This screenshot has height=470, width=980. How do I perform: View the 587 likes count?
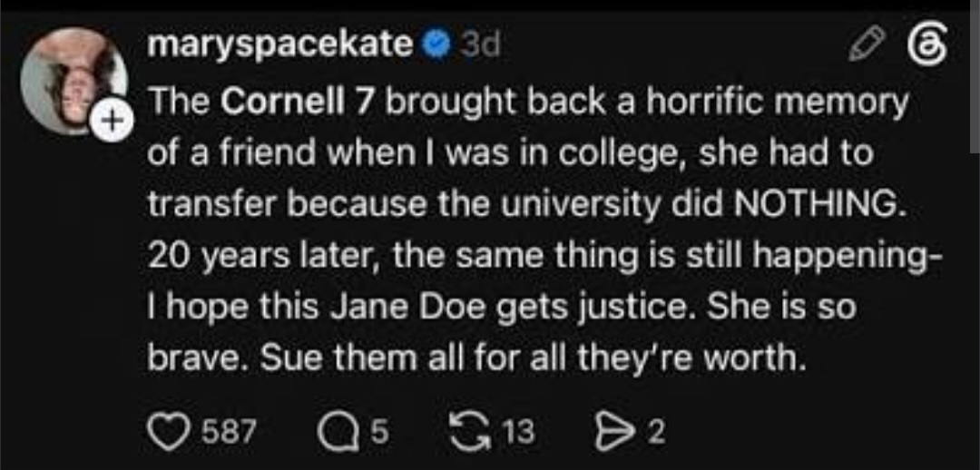coord(229,432)
